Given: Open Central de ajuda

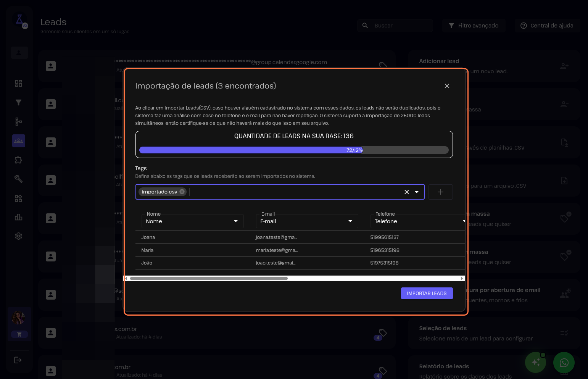Looking at the screenshot, I should click(547, 26).
